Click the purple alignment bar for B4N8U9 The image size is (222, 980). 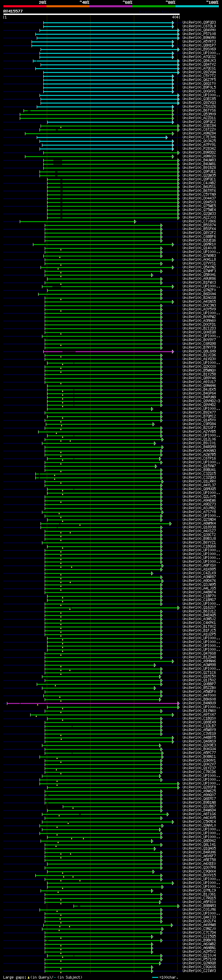(93, 703)
